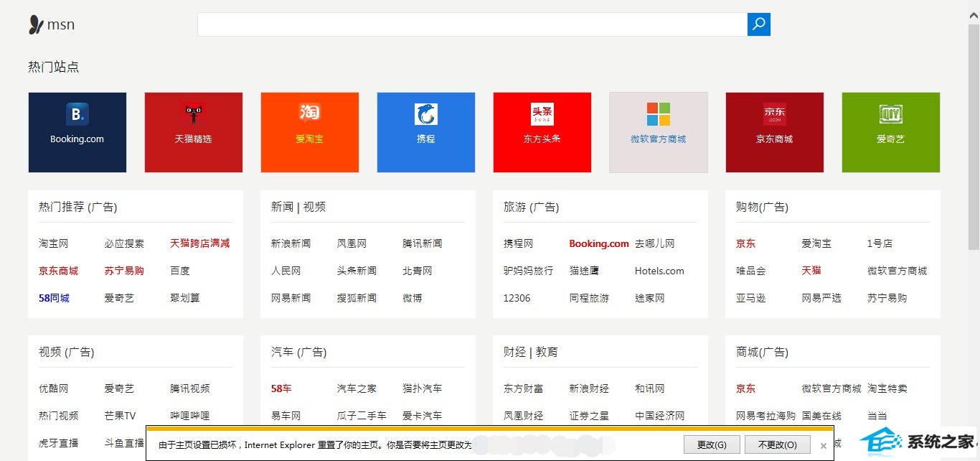Click the 不更改(O) button
Viewport: 980px width, 461px height.
(x=777, y=444)
